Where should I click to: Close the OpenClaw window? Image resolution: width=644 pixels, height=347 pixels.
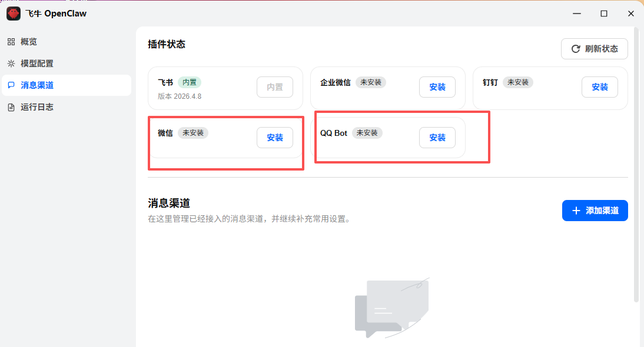pyautogui.click(x=631, y=14)
